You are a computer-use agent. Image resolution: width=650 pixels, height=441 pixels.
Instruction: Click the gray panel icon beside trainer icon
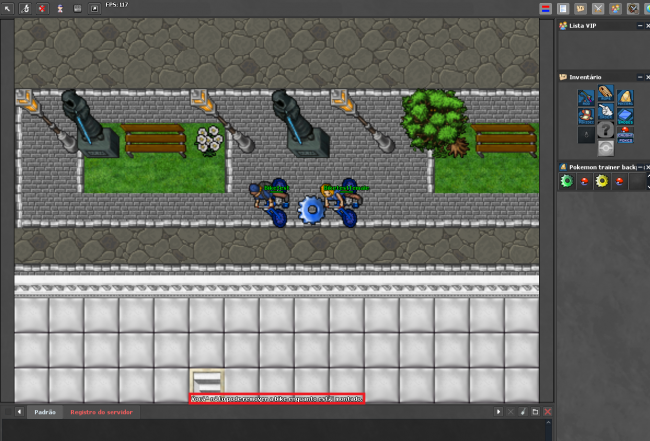point(77,8)
